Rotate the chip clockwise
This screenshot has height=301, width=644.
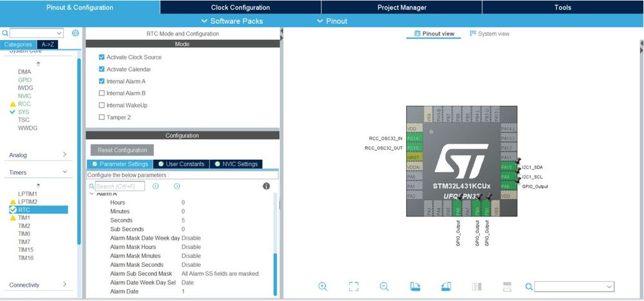tap(415, 287)
